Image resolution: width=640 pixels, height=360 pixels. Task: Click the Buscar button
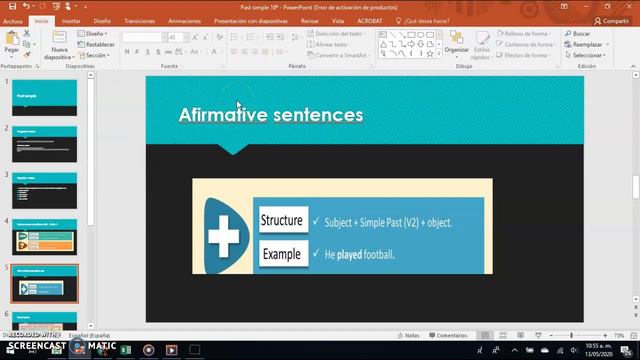coord(578,34)
